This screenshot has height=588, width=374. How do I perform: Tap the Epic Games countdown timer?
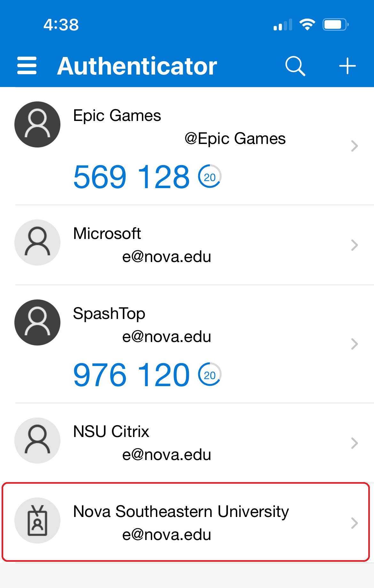[210, 177]
